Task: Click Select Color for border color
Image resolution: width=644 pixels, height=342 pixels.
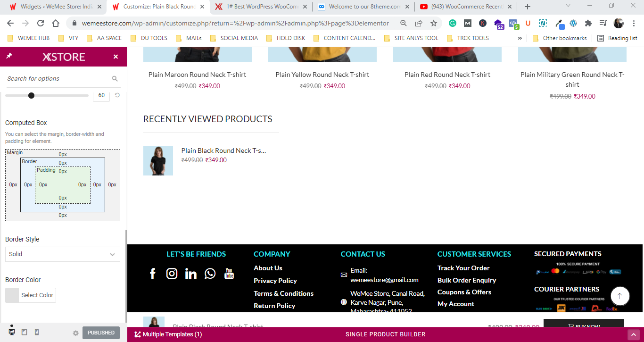Action: 31,295
